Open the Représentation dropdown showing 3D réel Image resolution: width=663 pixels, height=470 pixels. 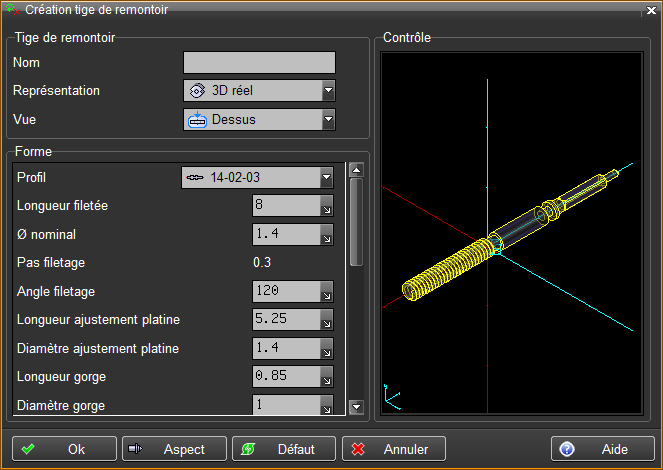pyautogui.click(x=259, y=90)
